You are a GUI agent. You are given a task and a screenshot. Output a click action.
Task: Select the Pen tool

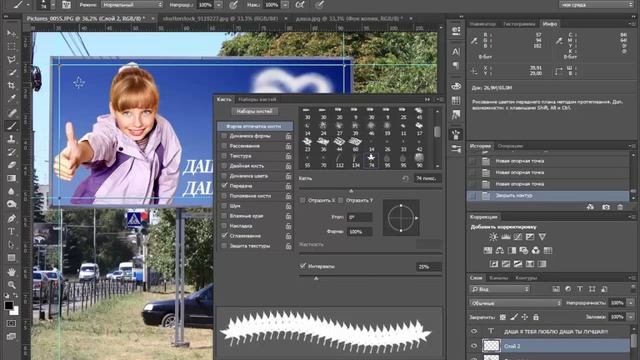pos(11,218)
